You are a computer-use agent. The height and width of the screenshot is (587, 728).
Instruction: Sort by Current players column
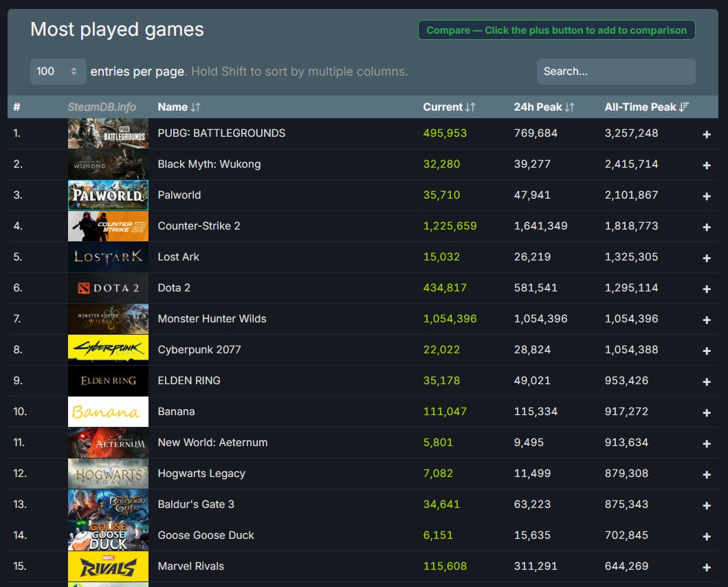click(x=449, y=107)
